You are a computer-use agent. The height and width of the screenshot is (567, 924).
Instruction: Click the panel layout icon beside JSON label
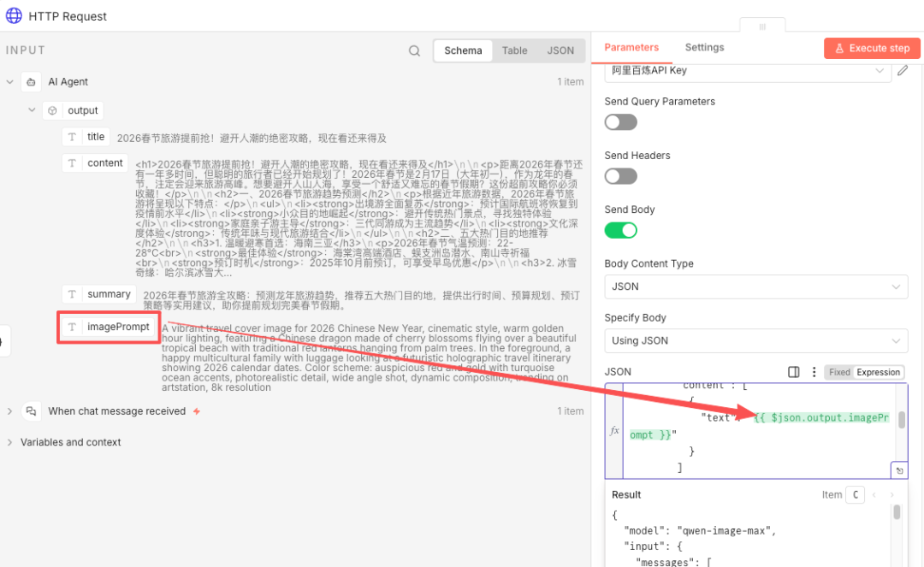click(x=793, y=372)
